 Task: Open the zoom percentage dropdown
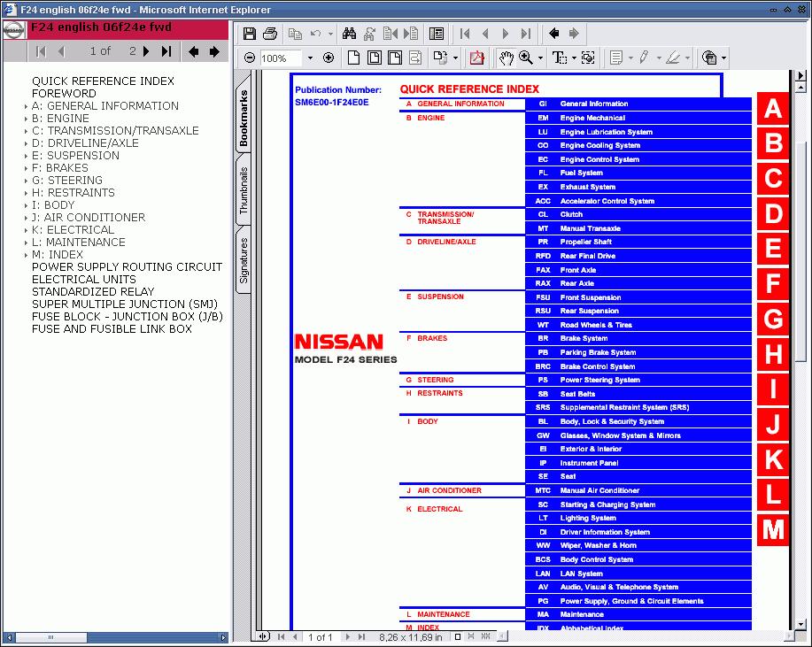[x=310, y=58]
